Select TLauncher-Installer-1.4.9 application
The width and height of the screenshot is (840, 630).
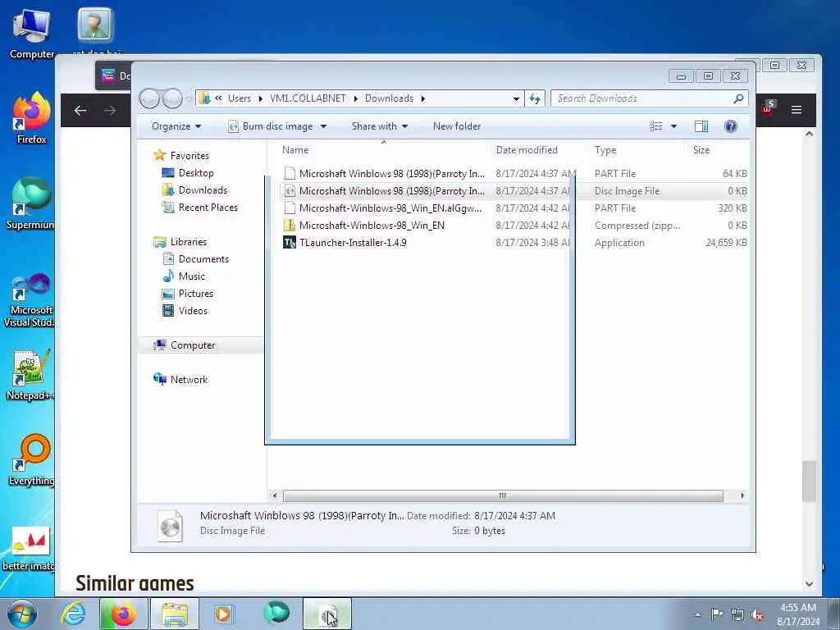point(514,242)
